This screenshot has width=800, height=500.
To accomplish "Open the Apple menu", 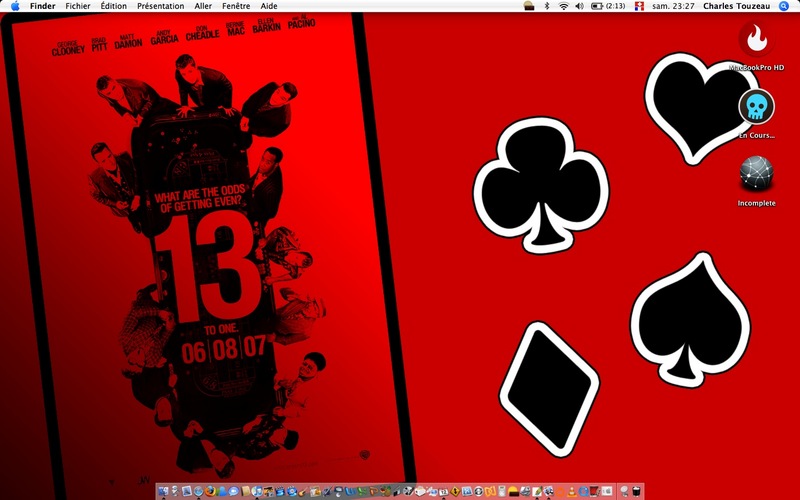I will [x=15, y=6].
